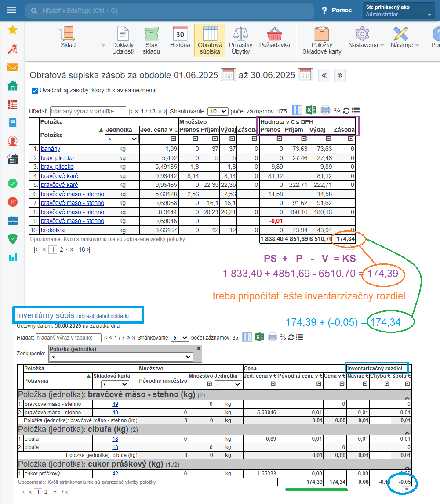Open the Stránkovanie 10 dropdown
440x504 pixels.
tap(218, 111)
